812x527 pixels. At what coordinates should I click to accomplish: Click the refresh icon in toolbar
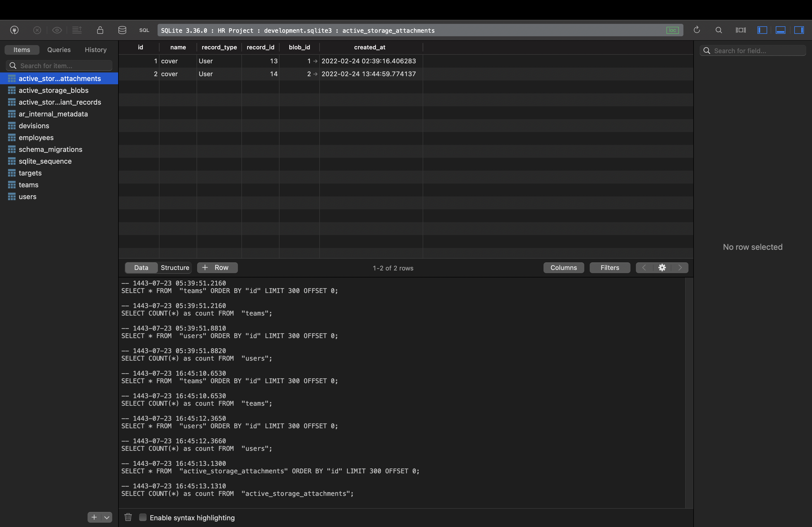point(697,30)
